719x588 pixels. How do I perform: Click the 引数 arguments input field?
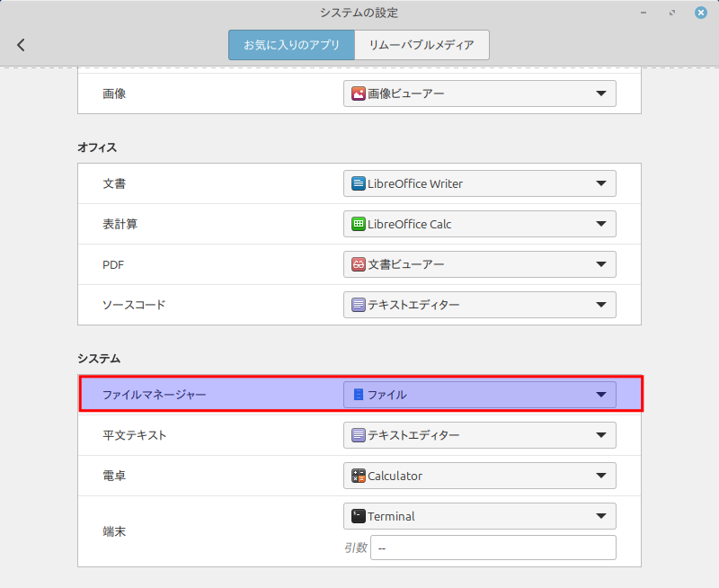tap(493, 548)
